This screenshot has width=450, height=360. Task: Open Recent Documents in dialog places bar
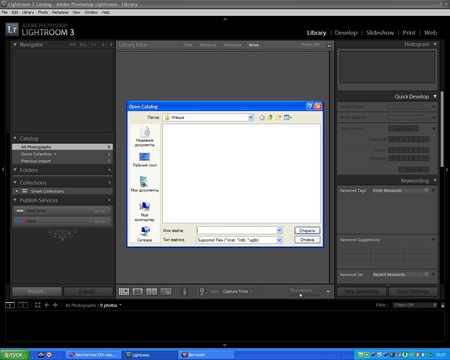(145, 137)
